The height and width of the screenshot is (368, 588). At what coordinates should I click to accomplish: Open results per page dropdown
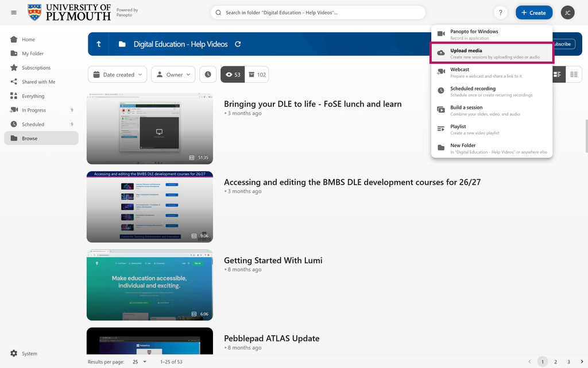tap(140, 362)
